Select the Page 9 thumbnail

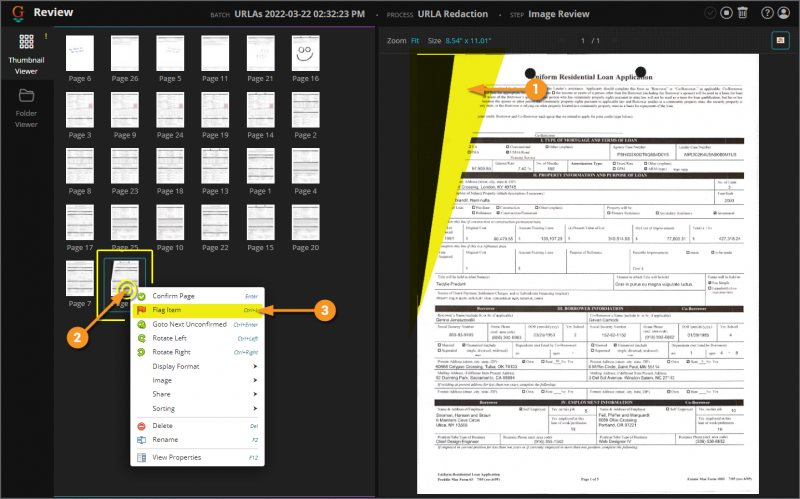pos(125,110)
